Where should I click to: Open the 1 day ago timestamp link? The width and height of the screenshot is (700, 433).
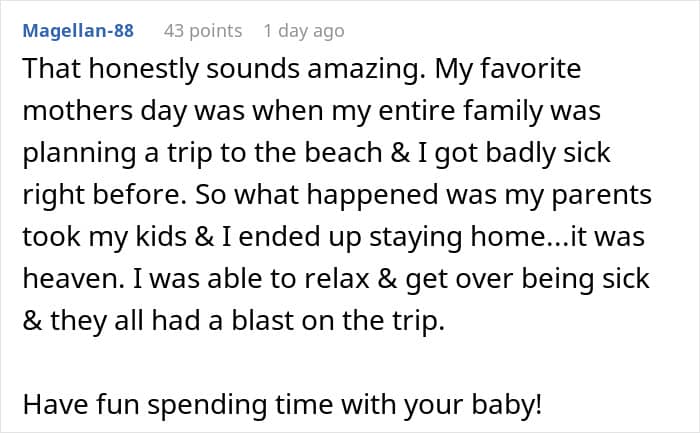coord(303,31)
